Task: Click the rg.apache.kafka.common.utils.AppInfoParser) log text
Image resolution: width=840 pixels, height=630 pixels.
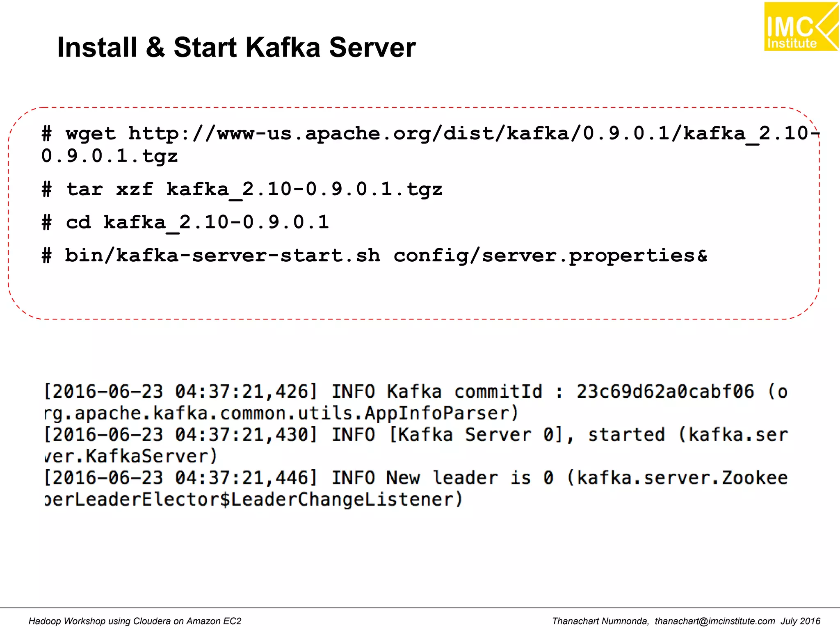Action: 281,413
